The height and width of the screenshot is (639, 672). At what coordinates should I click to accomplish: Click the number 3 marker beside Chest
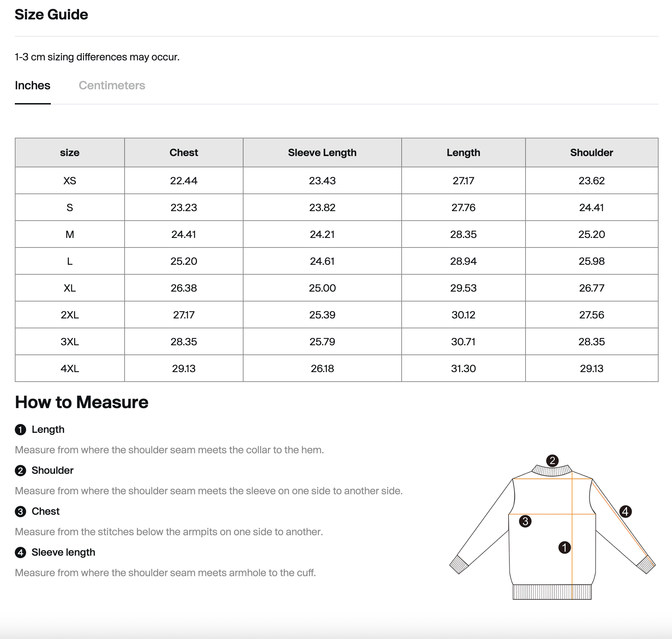pos(20,512)
